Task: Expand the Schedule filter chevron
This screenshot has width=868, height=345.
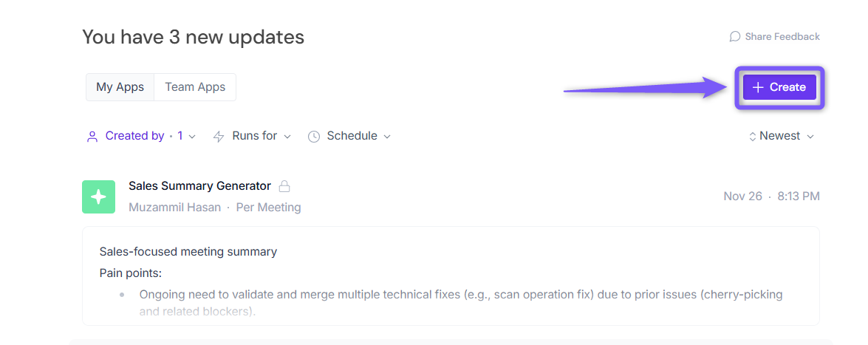Action: 387,137
